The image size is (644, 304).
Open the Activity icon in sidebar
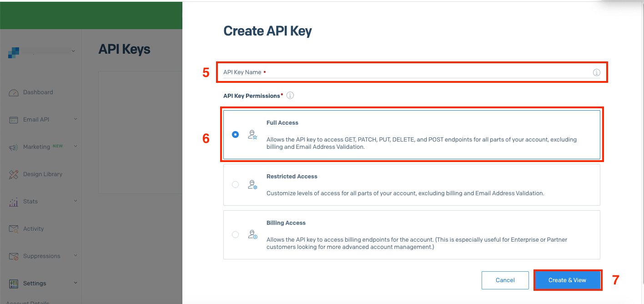pyautogui.click(x=14, y=228)
